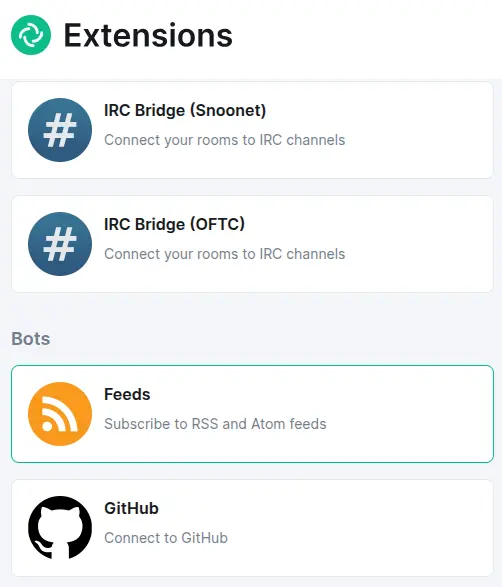Screen dimensions: 502x587
Task: Open the orange RSS Feeds icon
Action: point(60,414)
